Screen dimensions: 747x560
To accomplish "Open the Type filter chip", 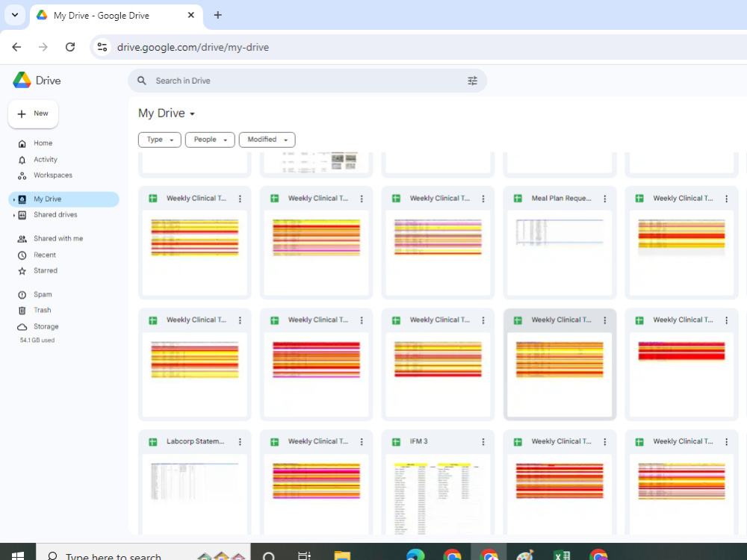I will tap(160, 140).
